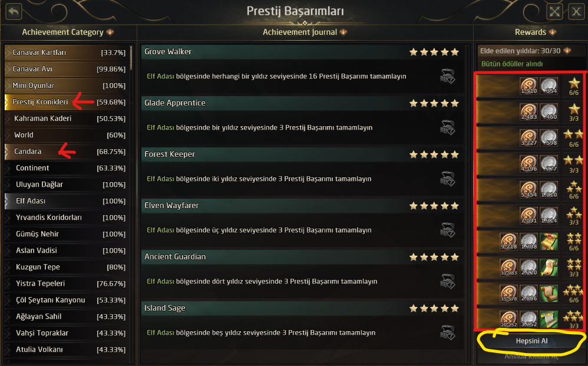The width and height of the screenshot is (588, 366).
Task: Click the info gem beside Achievement Category
Action: click(x=110, y=32)
